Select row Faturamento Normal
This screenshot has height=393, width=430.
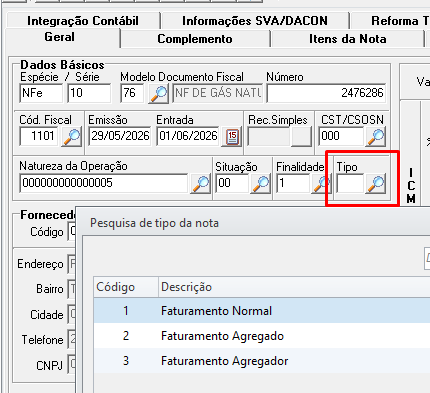pyautogui.click(x=262, y=311)
